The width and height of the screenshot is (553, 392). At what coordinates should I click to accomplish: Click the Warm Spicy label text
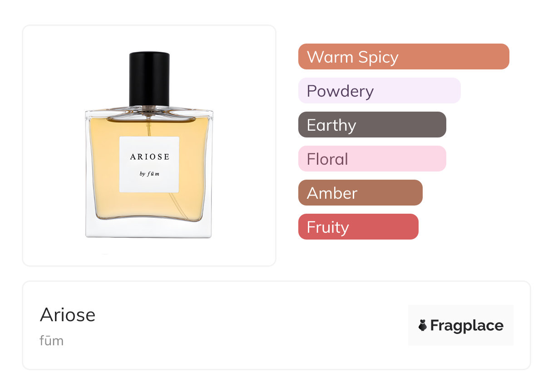tap(353, 57)
